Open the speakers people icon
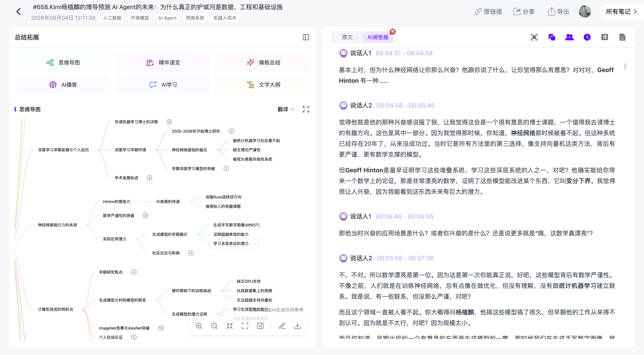644x355 pixels. point(569,37)
